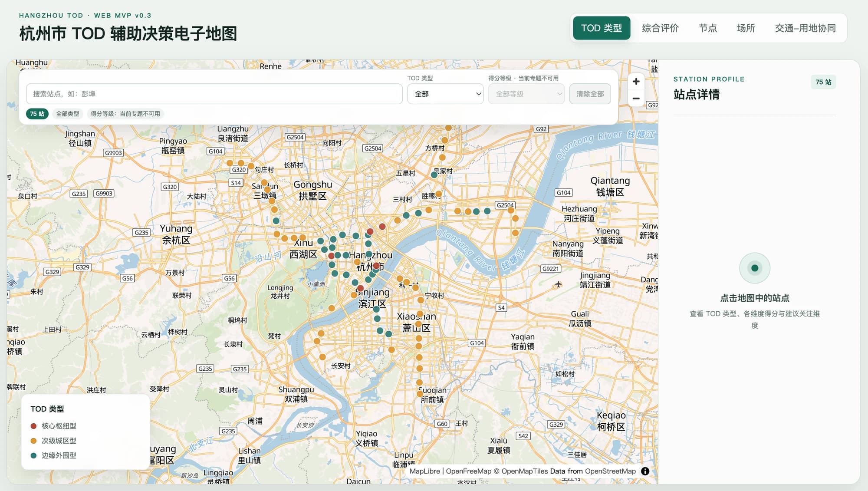Click the Shuangpu 双浦镇 map label
868x491 pixels.
[x=296, y=394]
